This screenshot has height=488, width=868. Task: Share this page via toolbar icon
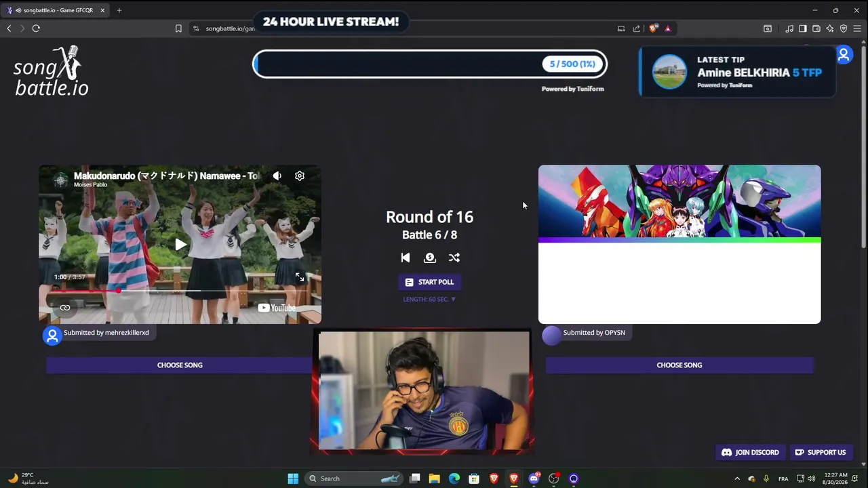click(636, 28)
